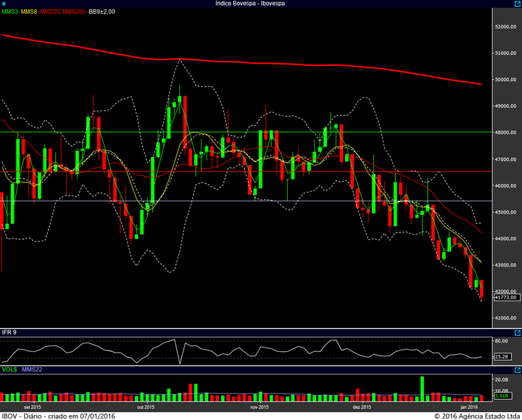Select the MMS8 indicator label

[x=29, y=12]
